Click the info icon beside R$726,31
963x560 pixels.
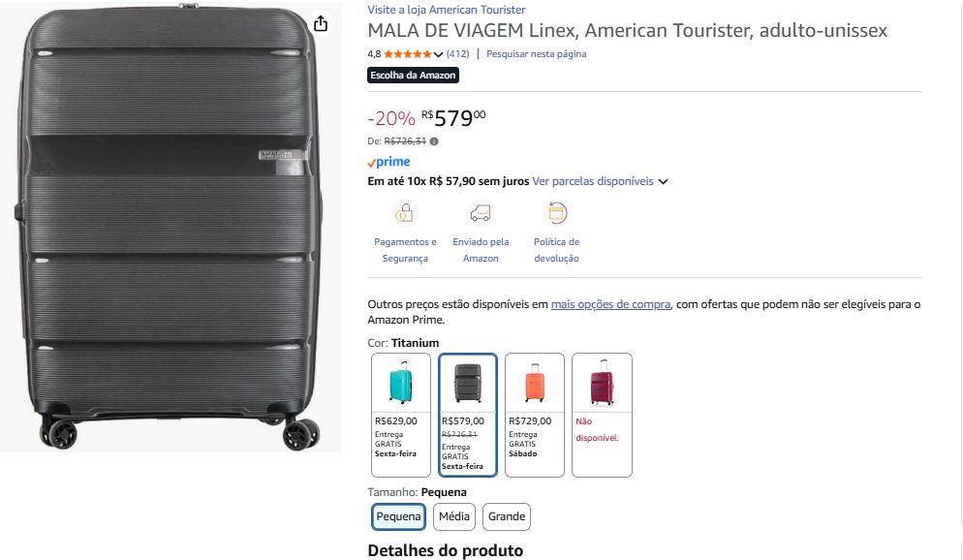tap(434, 141)
